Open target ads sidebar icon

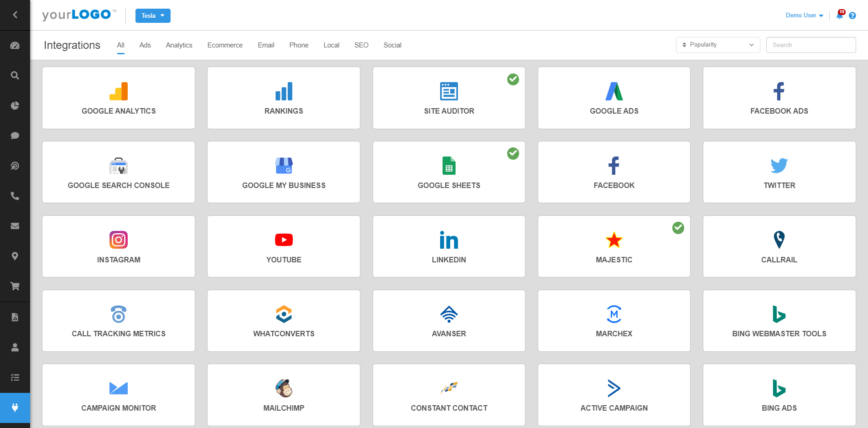[x=15, y=166]
